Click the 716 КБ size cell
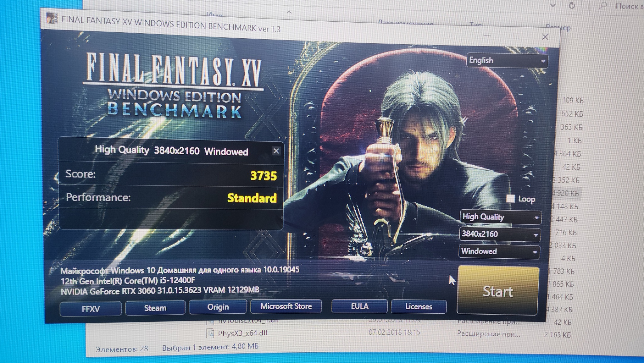Screen dimensions: 644x363 pyautogui.click(x=566, y=233)
